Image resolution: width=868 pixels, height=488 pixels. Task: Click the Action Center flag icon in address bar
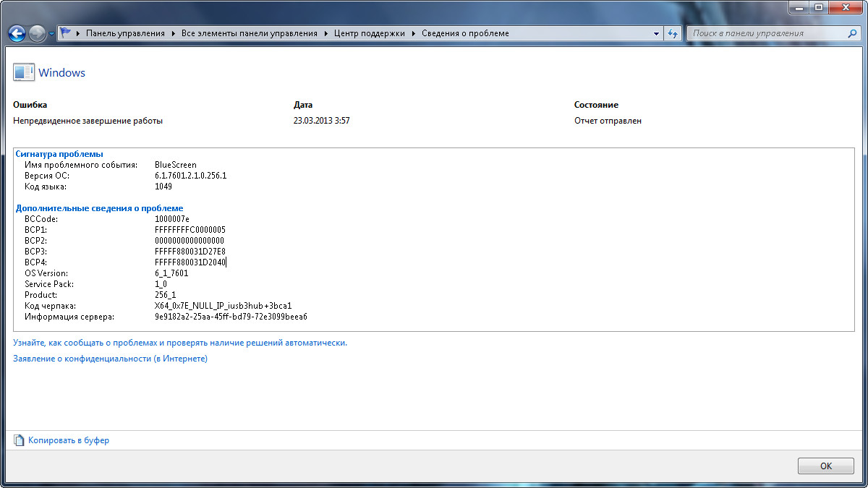pos(66,33)
